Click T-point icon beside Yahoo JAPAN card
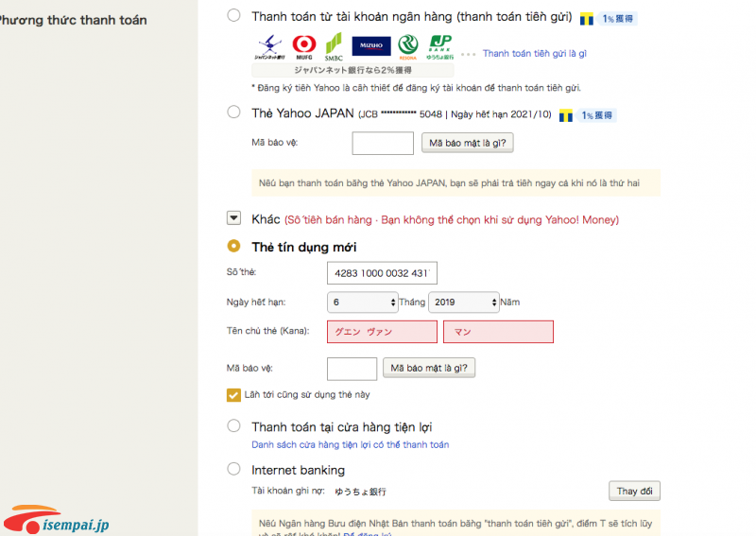Viewport: 756px width, 536px height. click(565, 115)
